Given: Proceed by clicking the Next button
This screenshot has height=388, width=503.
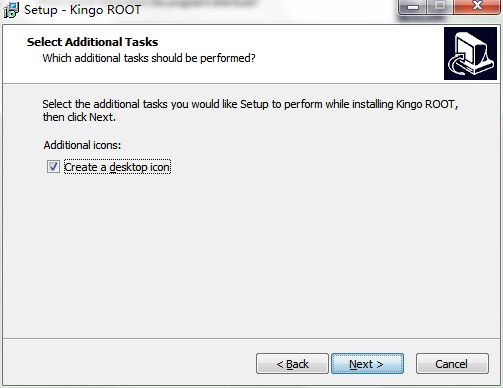Looking at the screenshot, I should pos(367,364).
